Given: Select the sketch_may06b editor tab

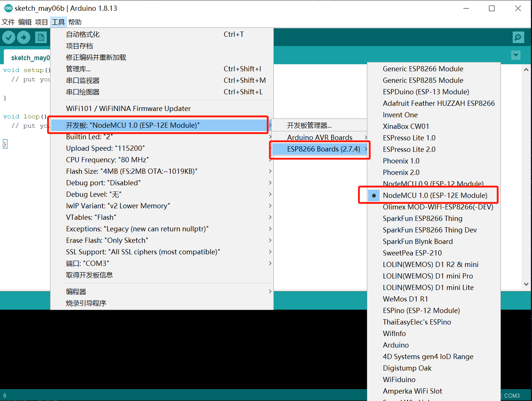Looking at the screenshot, I should tap(27, 58).
